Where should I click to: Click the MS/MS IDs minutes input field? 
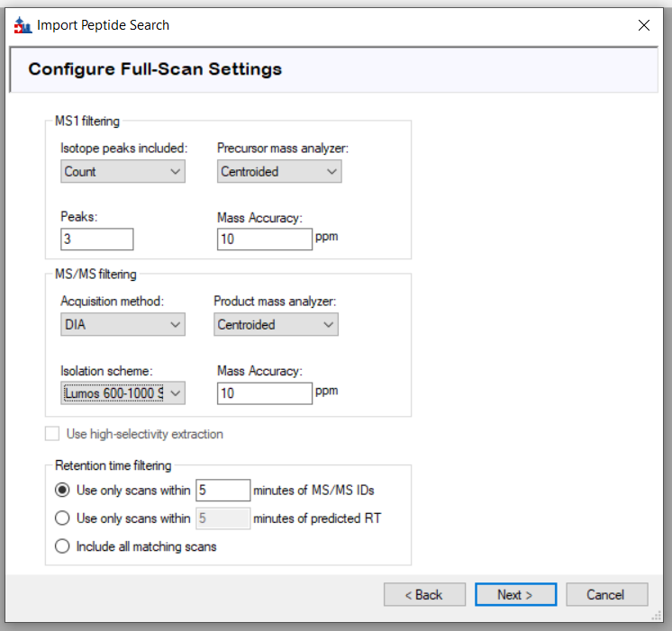coord(222,491)
